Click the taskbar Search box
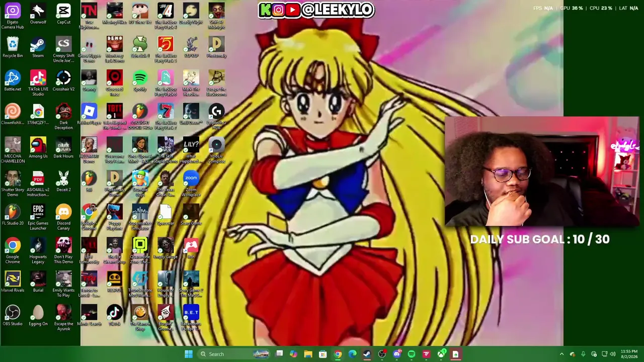 (235, 354)
